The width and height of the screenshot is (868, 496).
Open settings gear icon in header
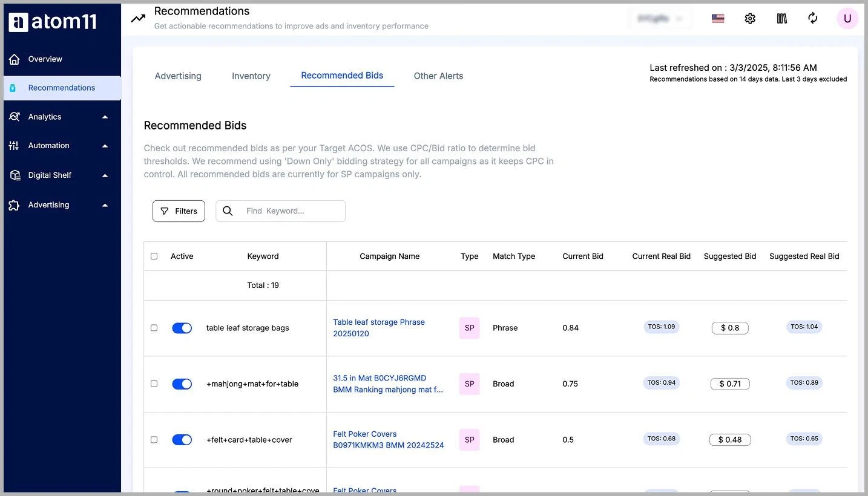click(x=750, y=19)
